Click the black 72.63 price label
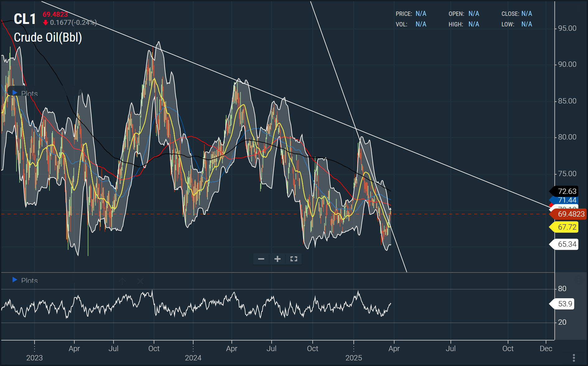The image size is (588, 366). [567, 191]
